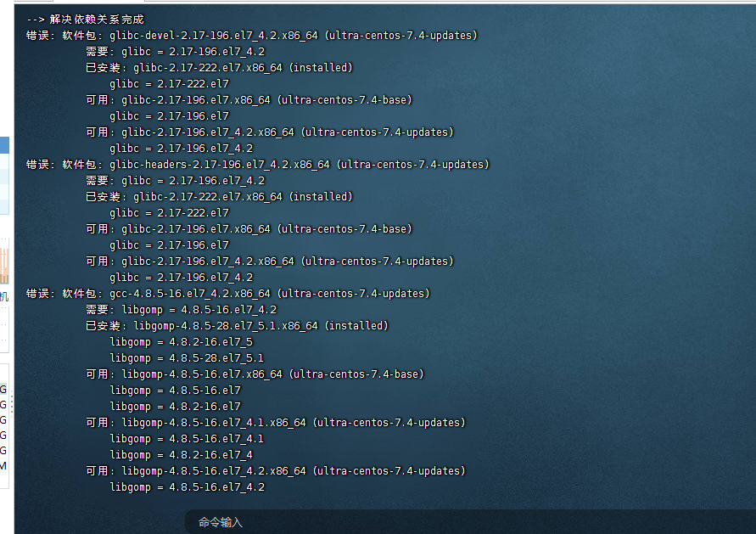This screenshot has width=756, height=534.
Task: Click the 命令输入 command input field
Action: 470,522
